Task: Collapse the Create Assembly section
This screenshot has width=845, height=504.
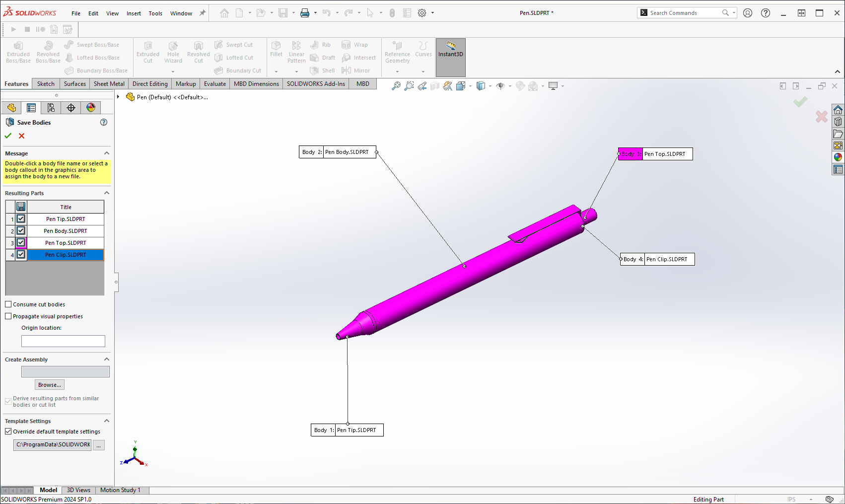Action: click(x=106, y=359)
